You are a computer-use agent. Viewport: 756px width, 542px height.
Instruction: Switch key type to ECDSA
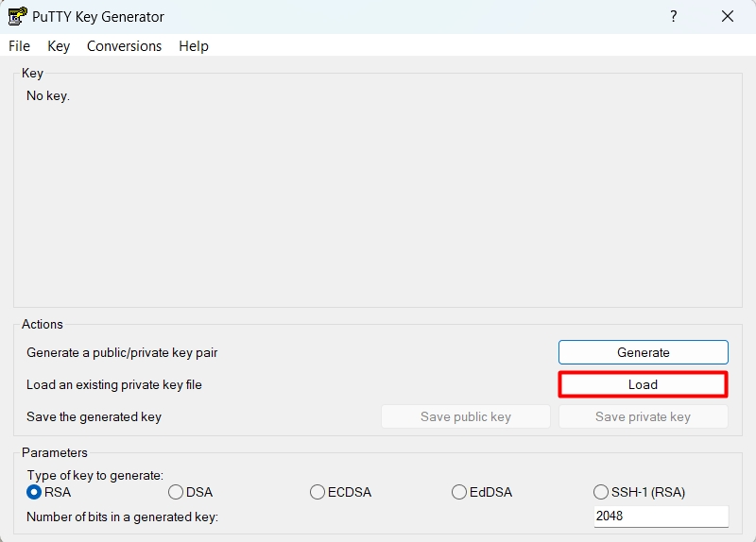(x=318, y=492)
